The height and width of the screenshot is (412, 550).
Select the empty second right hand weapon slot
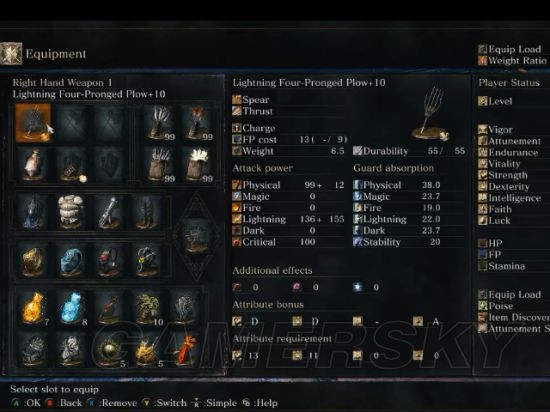71,123
